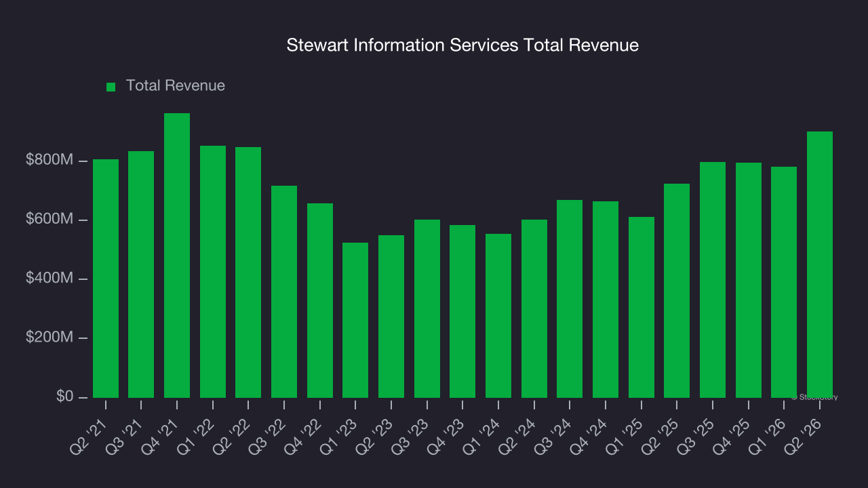Click the Q2 '22 revenue bar

[248, 272]
